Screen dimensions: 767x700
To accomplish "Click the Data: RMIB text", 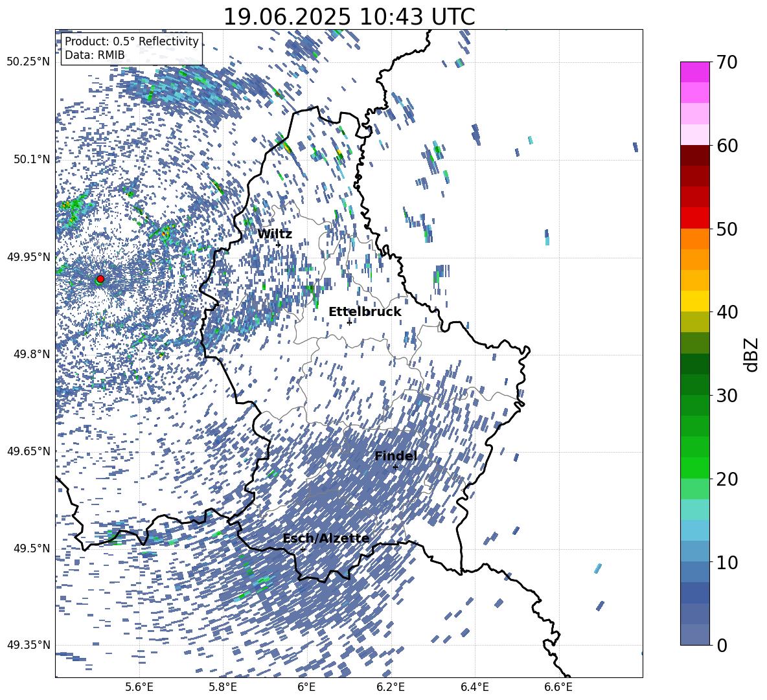I will pyautogui.click(x=95, y=55).
